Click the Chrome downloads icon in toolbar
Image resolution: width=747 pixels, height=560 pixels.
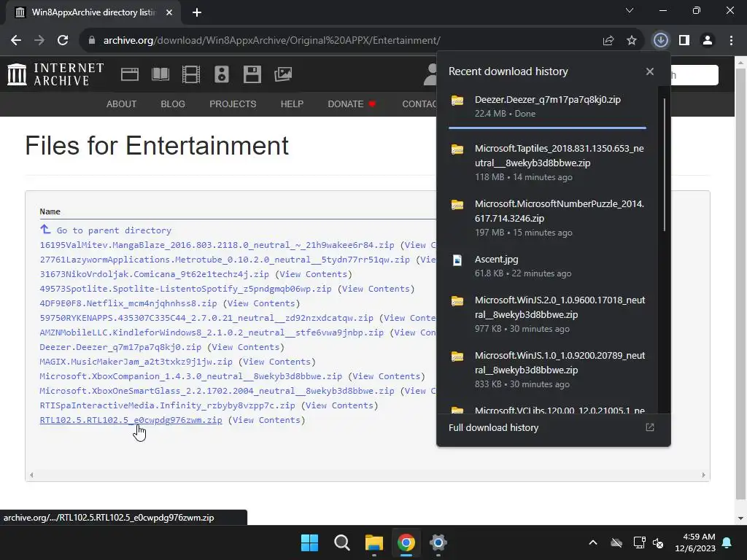pos(660,41)
